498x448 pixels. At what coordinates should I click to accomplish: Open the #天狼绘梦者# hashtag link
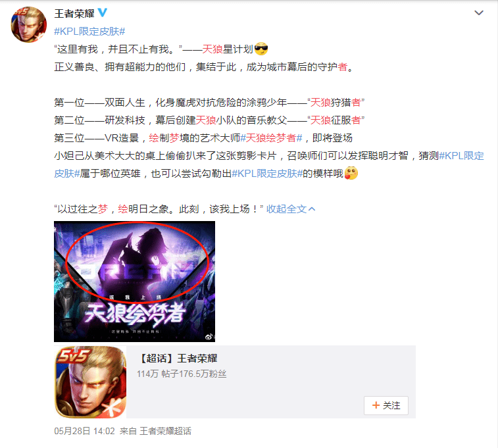click(271, 137)
